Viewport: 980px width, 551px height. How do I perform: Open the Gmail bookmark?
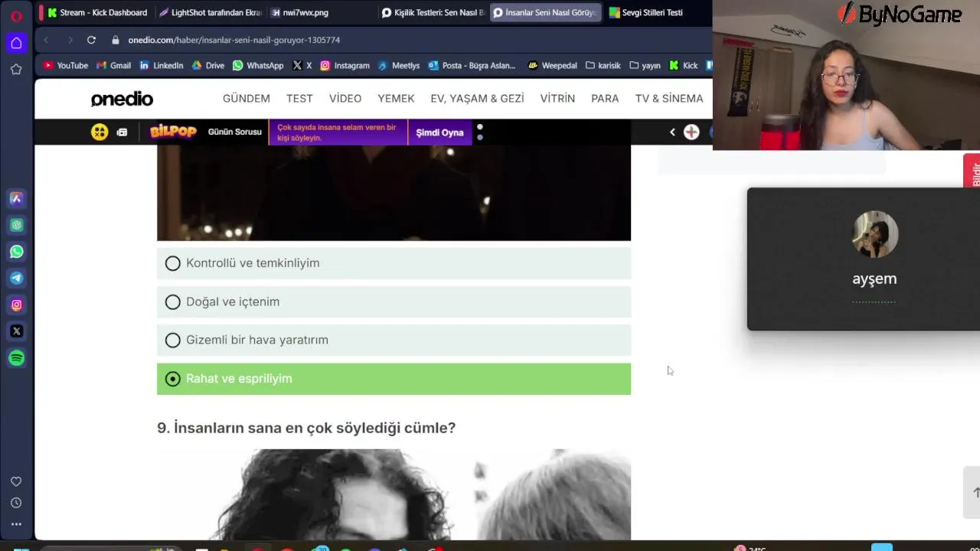pos(113,66)
